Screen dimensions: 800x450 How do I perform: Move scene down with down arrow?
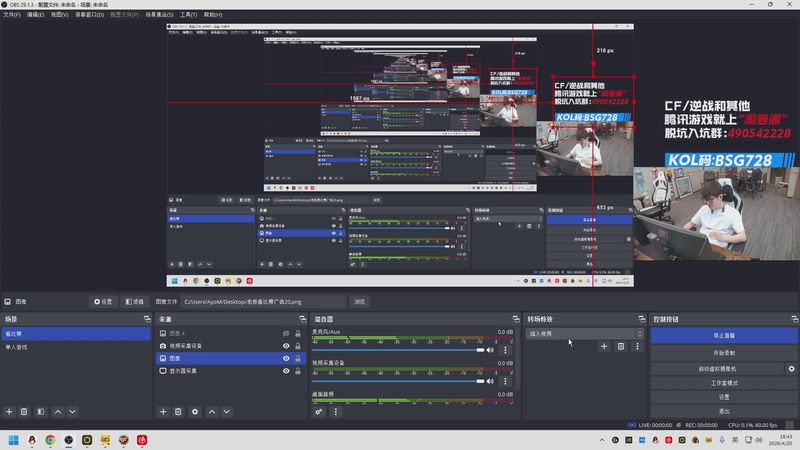coord(72,411)
